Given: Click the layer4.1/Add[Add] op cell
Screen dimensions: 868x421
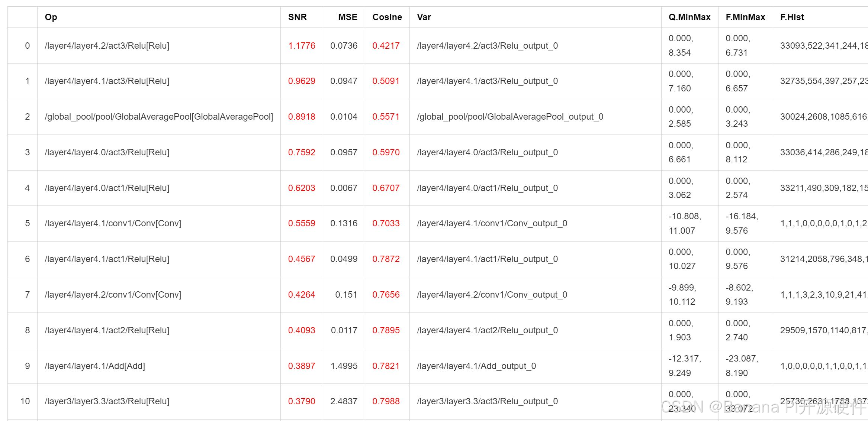Looking at the screenshot, I should tap(94, 366).
